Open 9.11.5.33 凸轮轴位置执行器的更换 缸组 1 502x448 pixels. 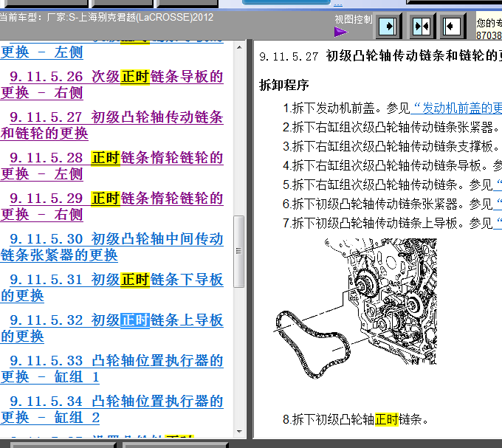[x=116, y=368]
